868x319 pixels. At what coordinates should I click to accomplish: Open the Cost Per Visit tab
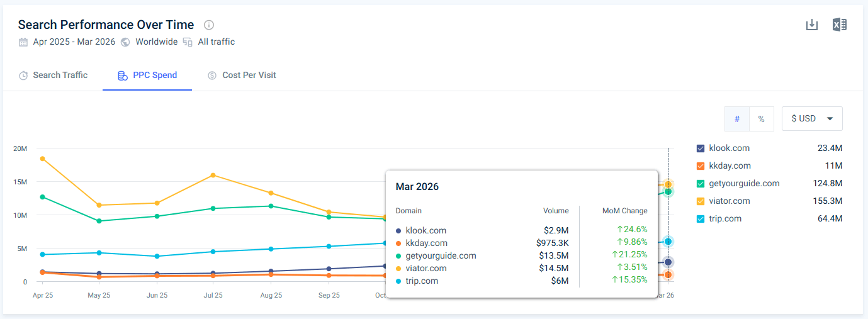[x=242, y=75]
